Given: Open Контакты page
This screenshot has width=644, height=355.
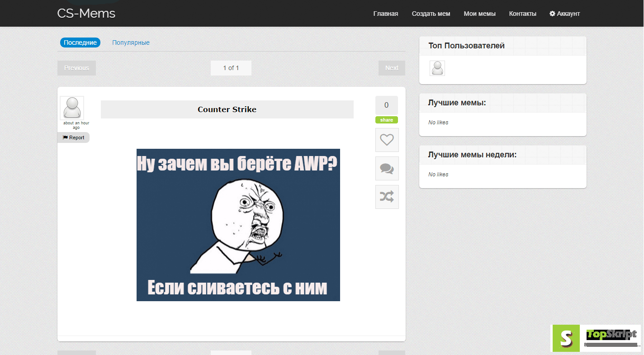Looking at the screenshot, I should click(x=523, y=14).
